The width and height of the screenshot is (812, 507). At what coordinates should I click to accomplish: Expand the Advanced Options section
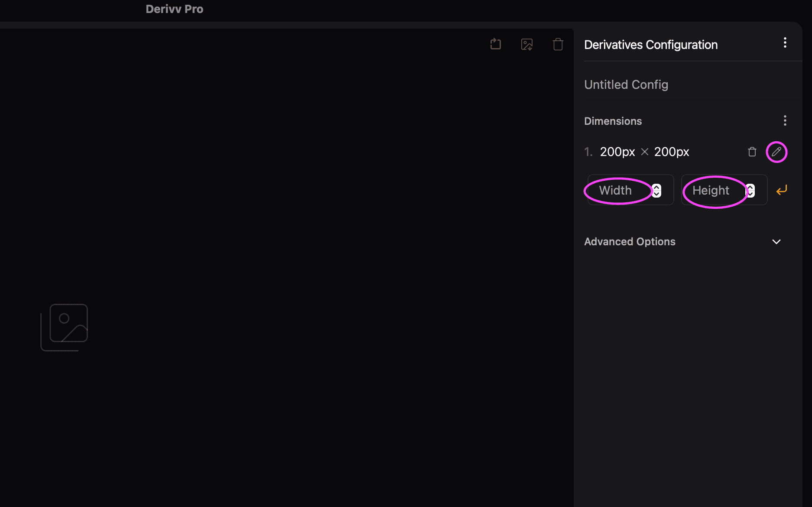pyautogui.click(x=776, y=242)
